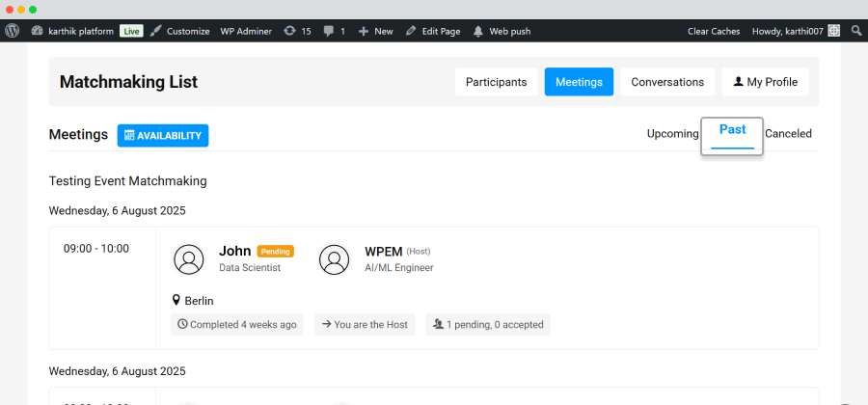The height and width of the screenshot is (405, 868).
Task: Click the Testing Event Matchmaking title
Action: 128,181
